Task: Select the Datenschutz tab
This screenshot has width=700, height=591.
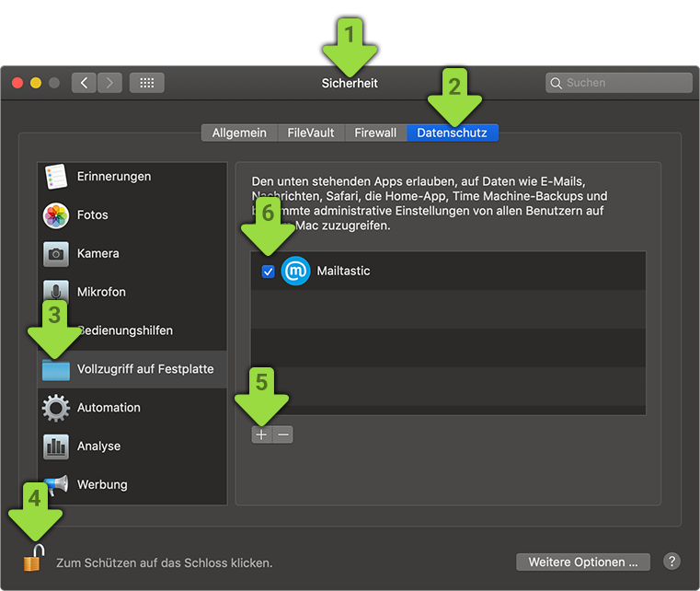Action: (x=453, y=133)
